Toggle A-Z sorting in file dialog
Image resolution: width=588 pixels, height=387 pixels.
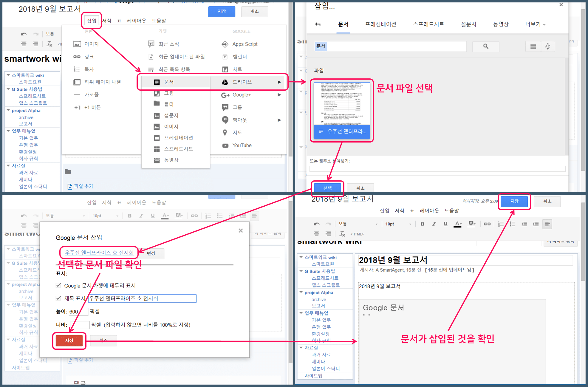point(548,46)
